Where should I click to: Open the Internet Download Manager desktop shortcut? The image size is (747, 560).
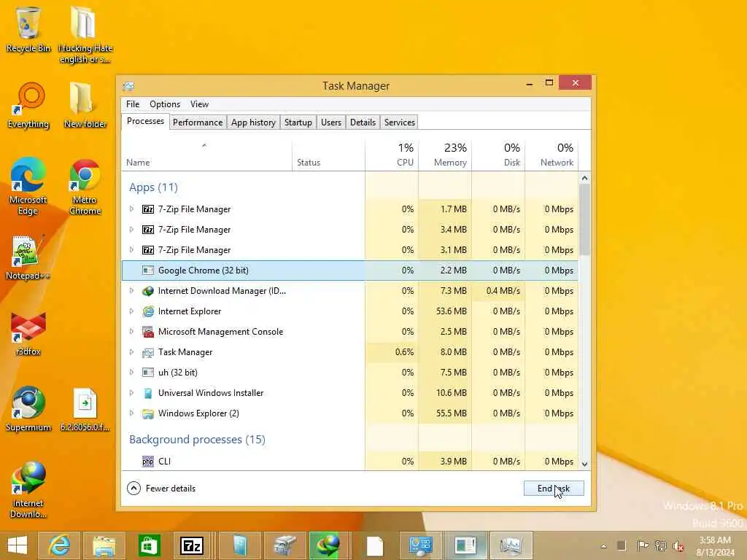28,489
